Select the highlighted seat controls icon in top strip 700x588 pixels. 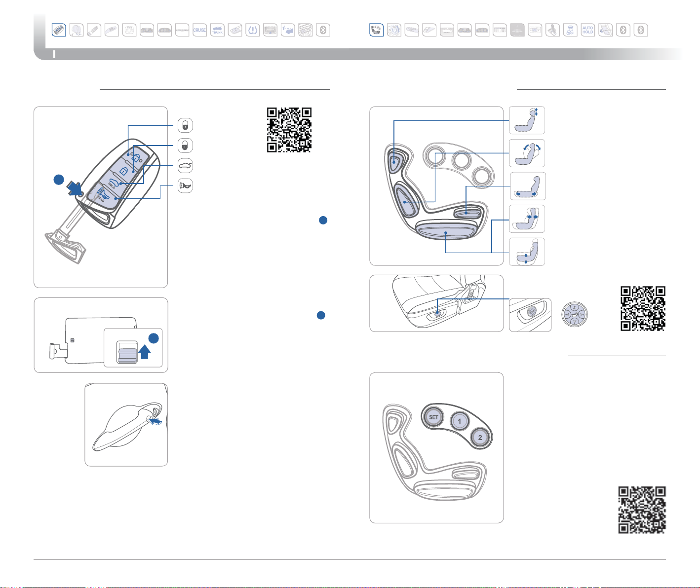[377, 30]
